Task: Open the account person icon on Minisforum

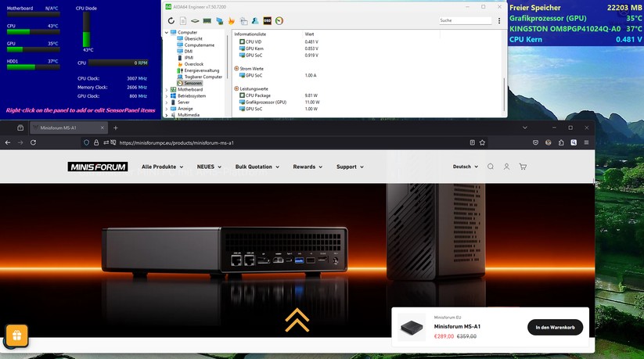Action: 506,167
